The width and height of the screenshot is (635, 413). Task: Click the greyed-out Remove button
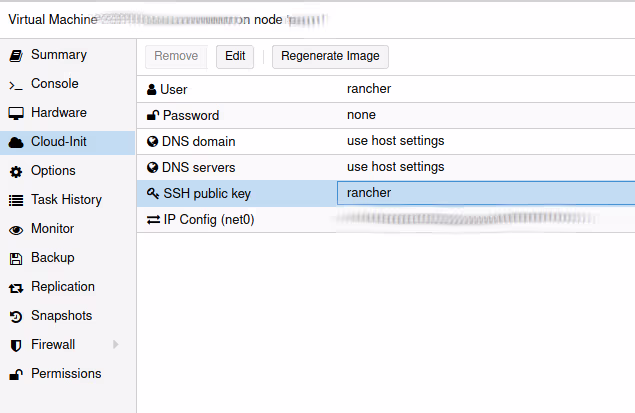pyautogui.click(x=175, y=56)
